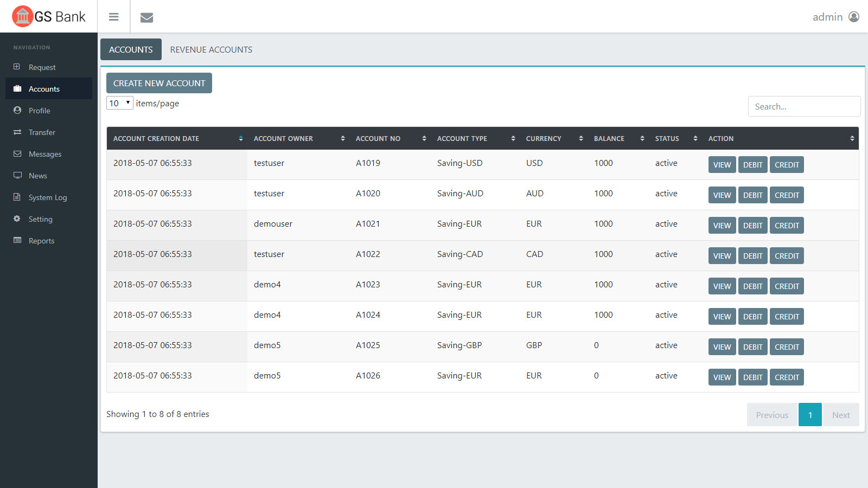
Task: Open Reports in sidebar navigation
Action: [x=41, y=241]
